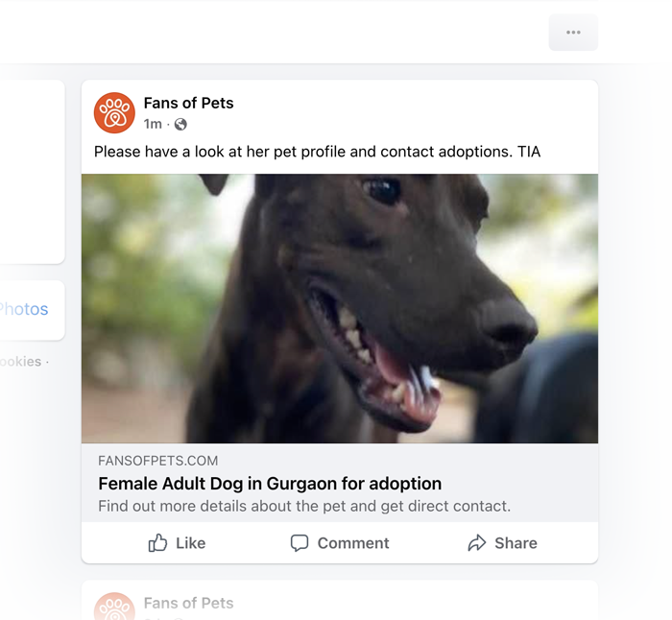Viewport: 672px width, 620px height.
Task: Like the dog adoption post
Action: [177, 543]
